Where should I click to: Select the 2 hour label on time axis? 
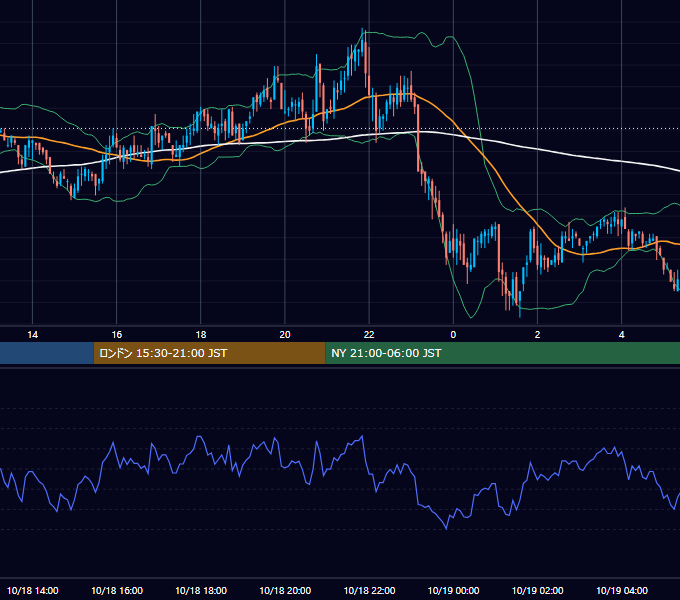(537, 335)
